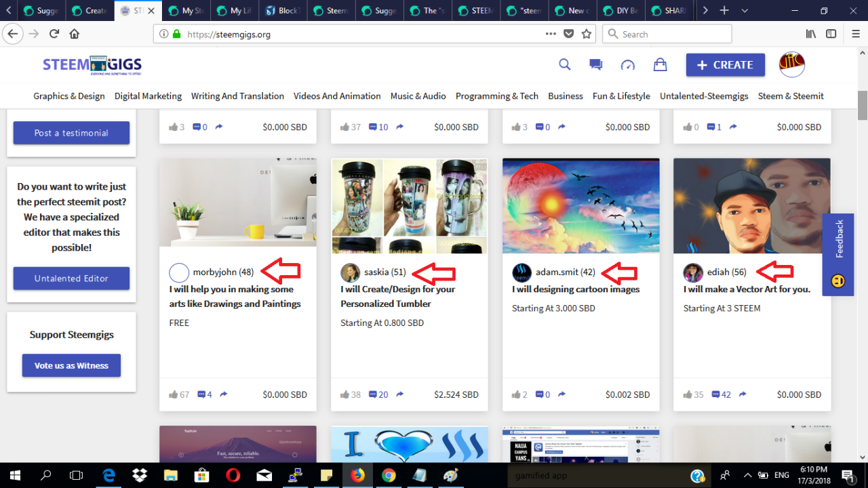Bookmark this page with the star
Screen dimensions: 868x488
coord(587,34)
